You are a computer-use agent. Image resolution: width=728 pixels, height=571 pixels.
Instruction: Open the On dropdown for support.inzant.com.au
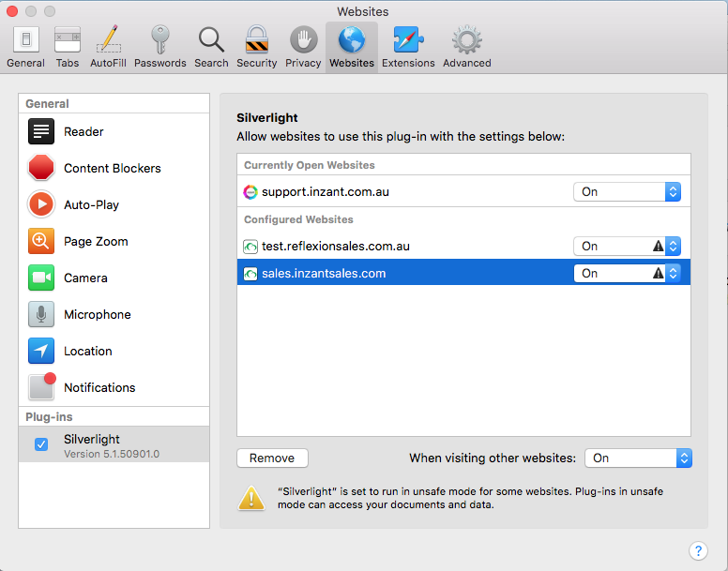coord(628,192)
